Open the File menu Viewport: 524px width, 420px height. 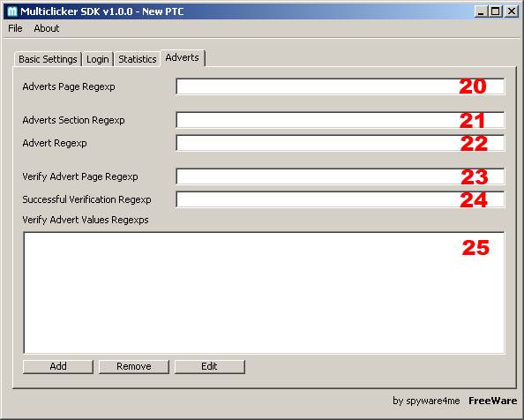[15, 28]
